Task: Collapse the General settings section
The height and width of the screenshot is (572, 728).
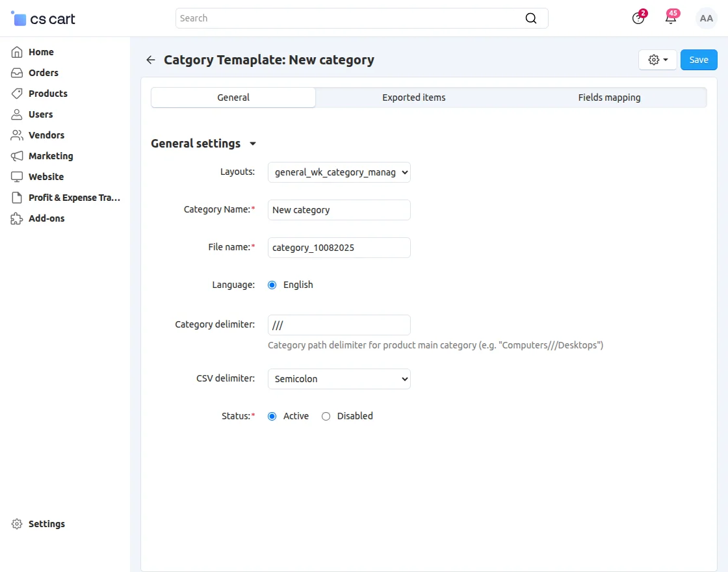Action: (253, 144)
